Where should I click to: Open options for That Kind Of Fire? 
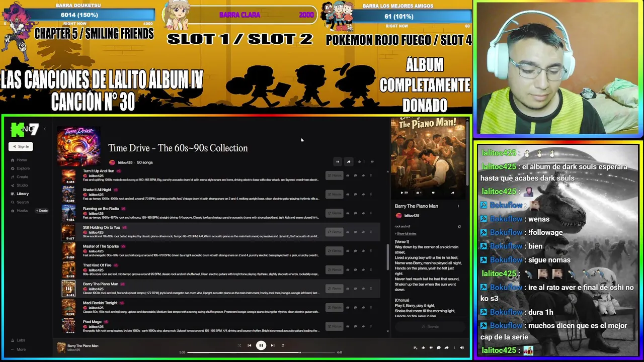[x=371, y=269]
